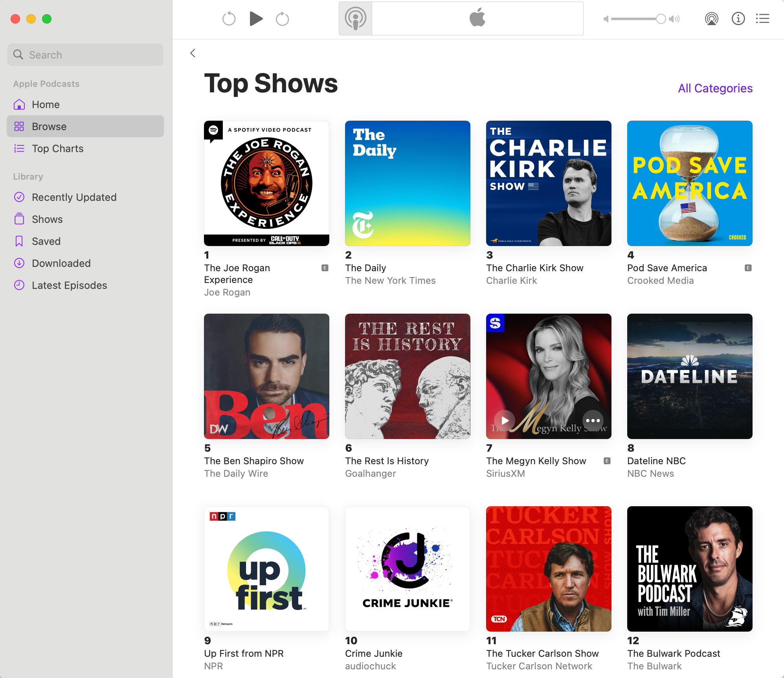Open Shows in the Library

coord(85,219)
